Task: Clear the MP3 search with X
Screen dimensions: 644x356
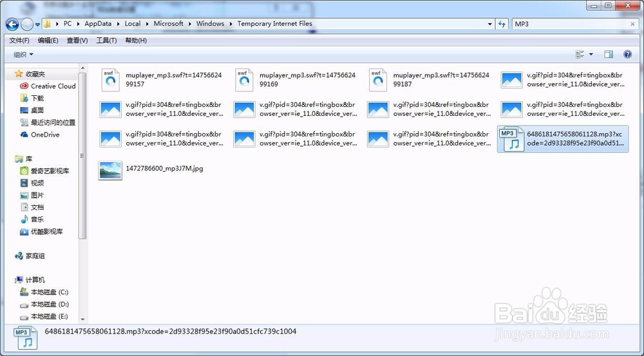Action: (632, 24)
